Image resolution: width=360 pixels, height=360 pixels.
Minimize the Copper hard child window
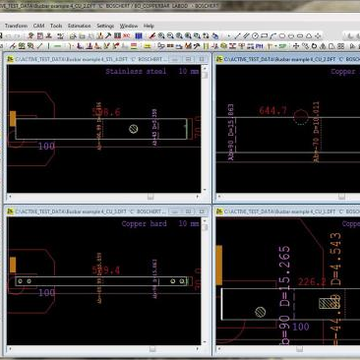pos(174,212)
